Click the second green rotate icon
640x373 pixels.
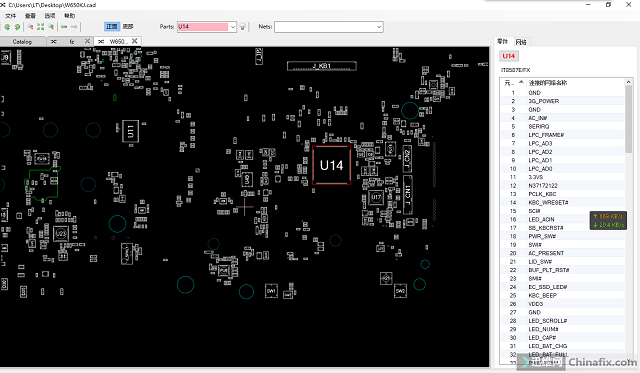[x=17, y=27]
